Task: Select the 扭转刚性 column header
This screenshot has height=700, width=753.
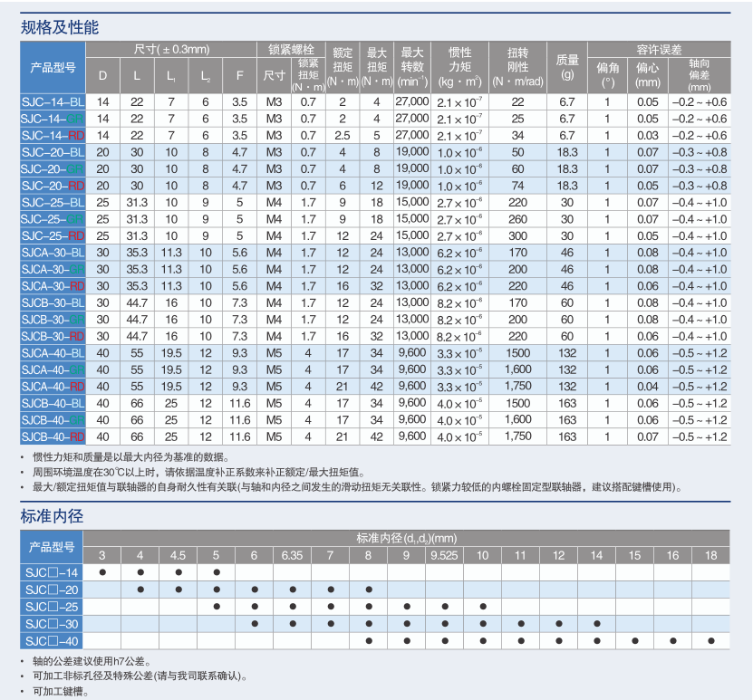Action: coord(517,66)
